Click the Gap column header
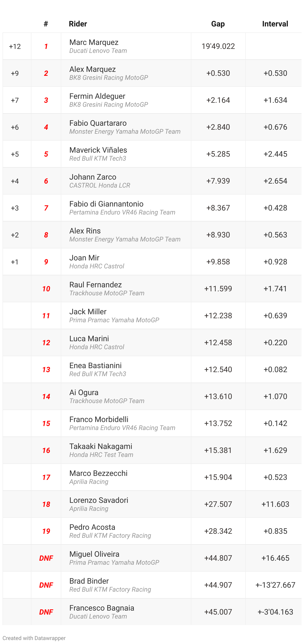This screenshot has width=304, height=644. coord(218,24)
